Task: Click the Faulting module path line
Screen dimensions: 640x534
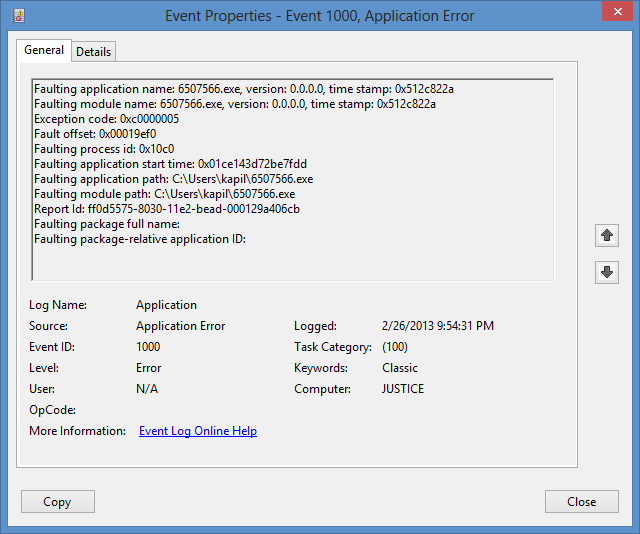Action: point(164,194)
